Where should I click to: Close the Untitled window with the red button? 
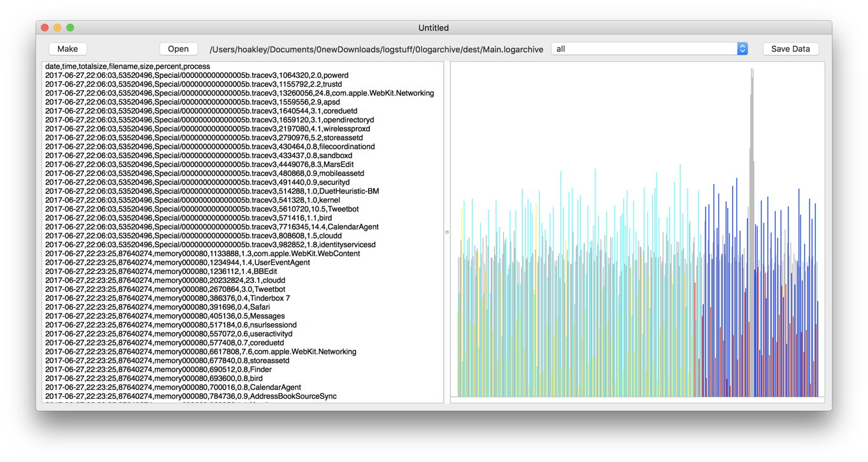point(45,27)
